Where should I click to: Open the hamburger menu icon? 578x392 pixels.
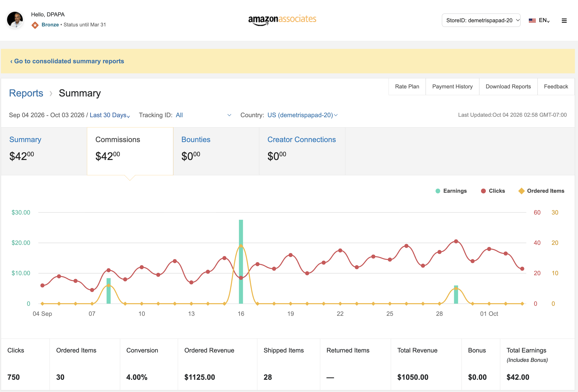(x=564, y=21)
